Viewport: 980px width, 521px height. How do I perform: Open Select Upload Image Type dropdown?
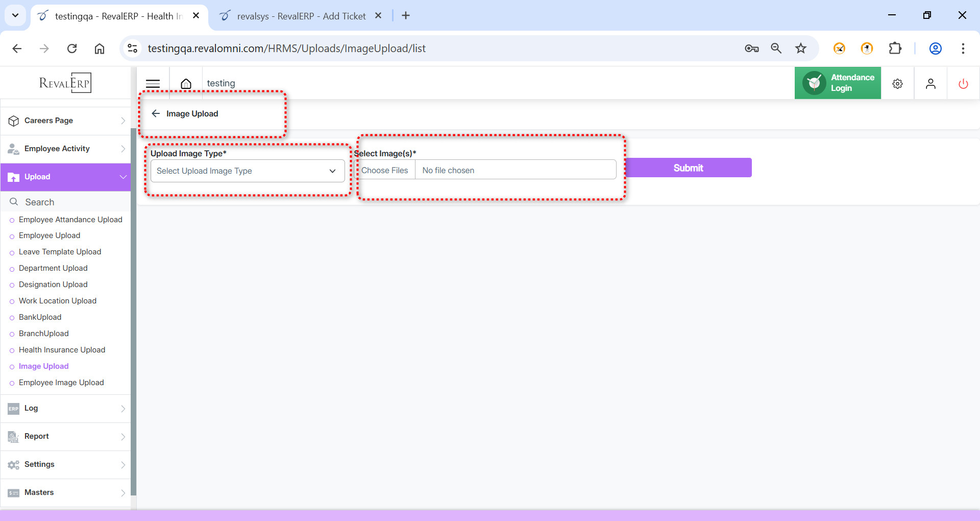[248, 171]
